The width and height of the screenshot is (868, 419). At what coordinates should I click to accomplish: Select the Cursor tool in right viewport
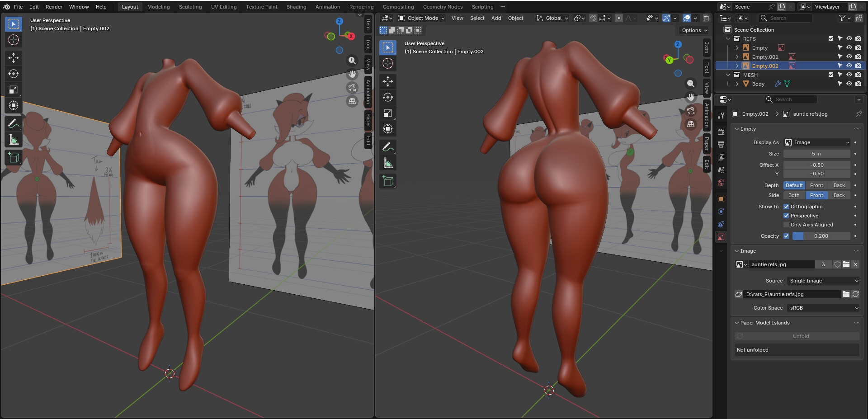pyautogui.click(x=388, y=64)
